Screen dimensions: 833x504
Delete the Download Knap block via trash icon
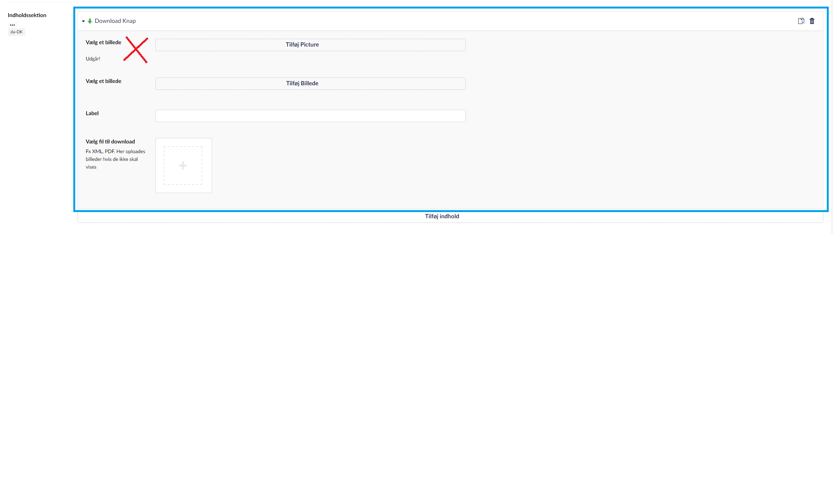pyautogui.click(x=812, y=21)
